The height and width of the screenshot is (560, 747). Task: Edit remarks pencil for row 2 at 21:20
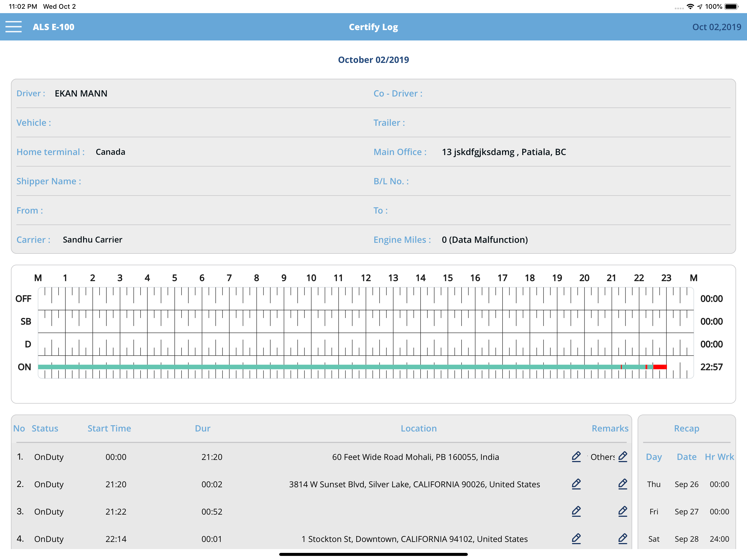point(623,484)
